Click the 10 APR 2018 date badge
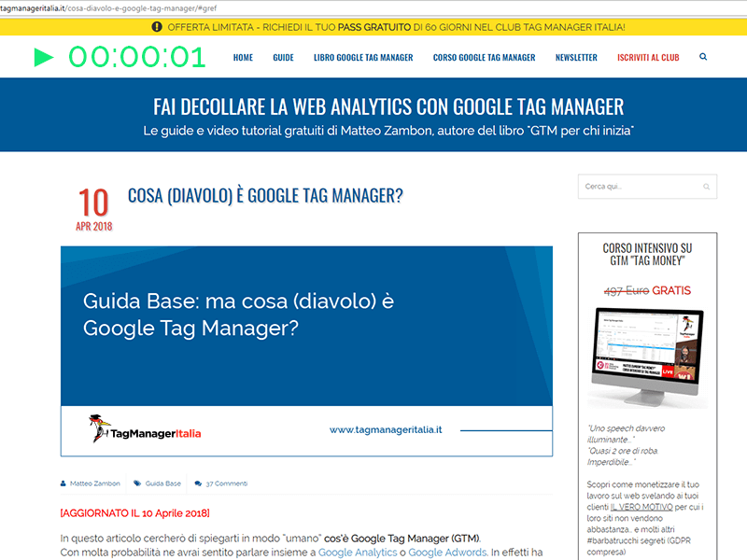The height and width of the screenshot is (560, 747). coord(94,209)
